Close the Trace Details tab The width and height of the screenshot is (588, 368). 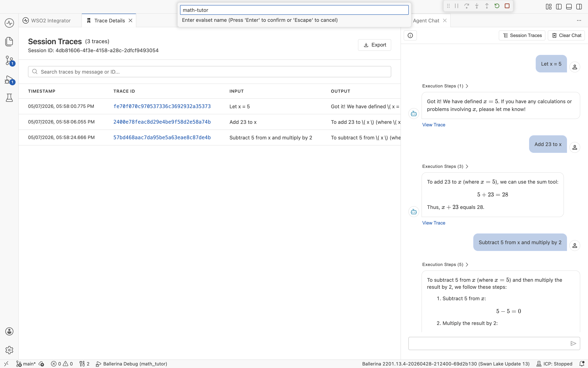coord(130,20)
